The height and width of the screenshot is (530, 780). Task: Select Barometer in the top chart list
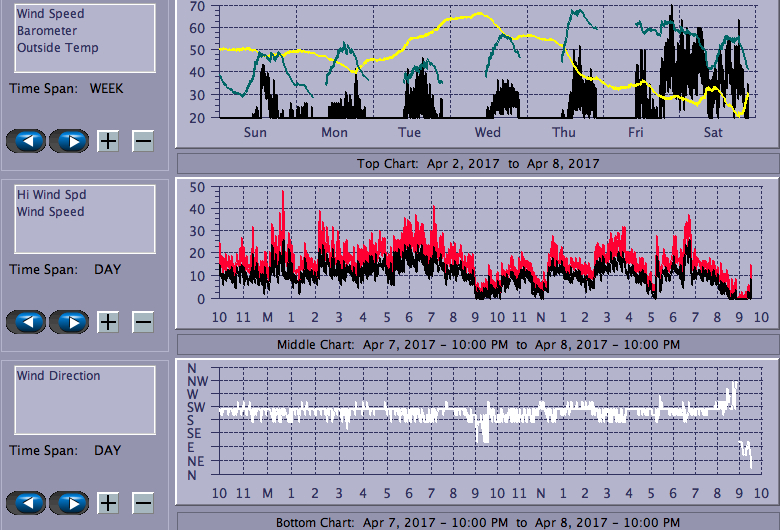pos(45,31)
